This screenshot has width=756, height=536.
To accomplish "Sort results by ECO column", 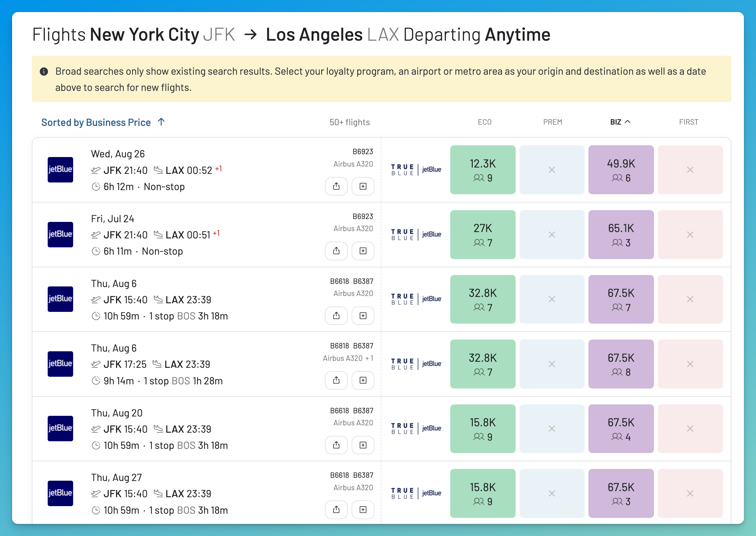I will tap(485, 122).
